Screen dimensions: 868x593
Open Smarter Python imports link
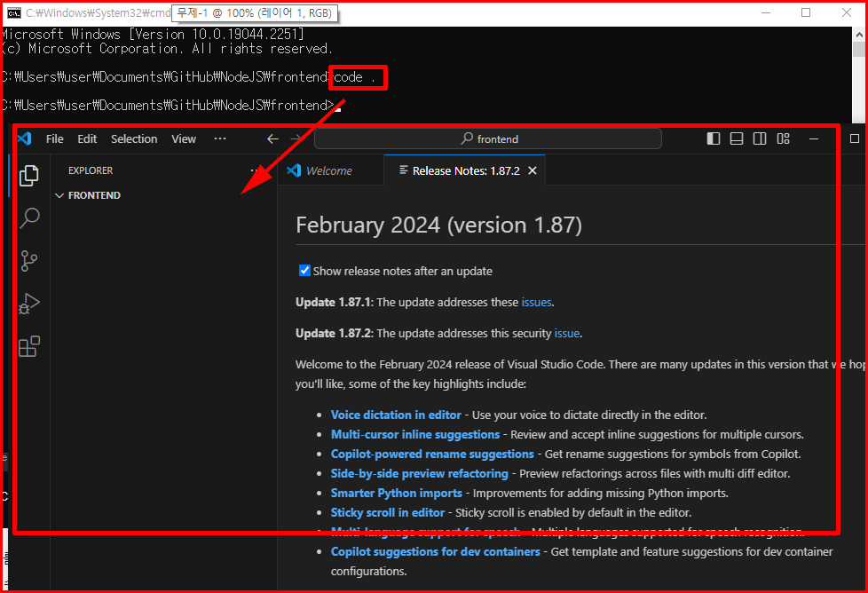(397, 493)
